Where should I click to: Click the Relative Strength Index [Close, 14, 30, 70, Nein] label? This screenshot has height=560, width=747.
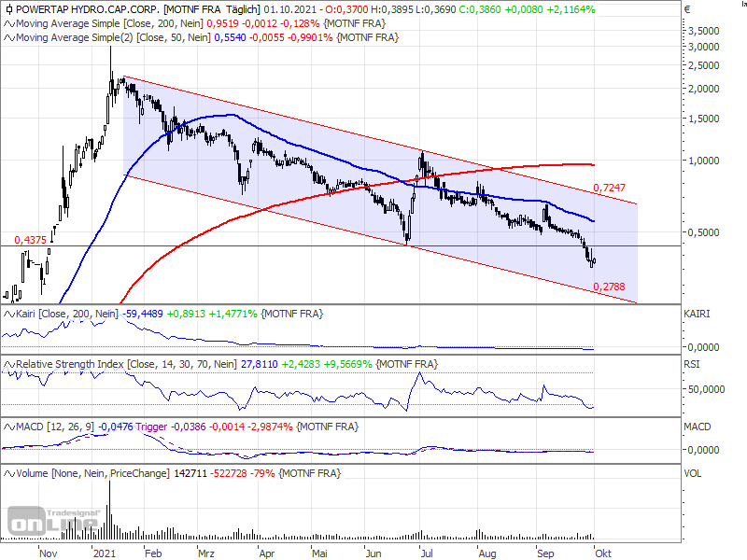[126, 364]
